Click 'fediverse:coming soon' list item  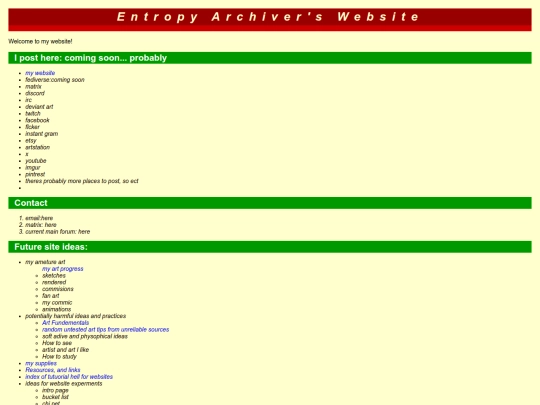[55, 80]
